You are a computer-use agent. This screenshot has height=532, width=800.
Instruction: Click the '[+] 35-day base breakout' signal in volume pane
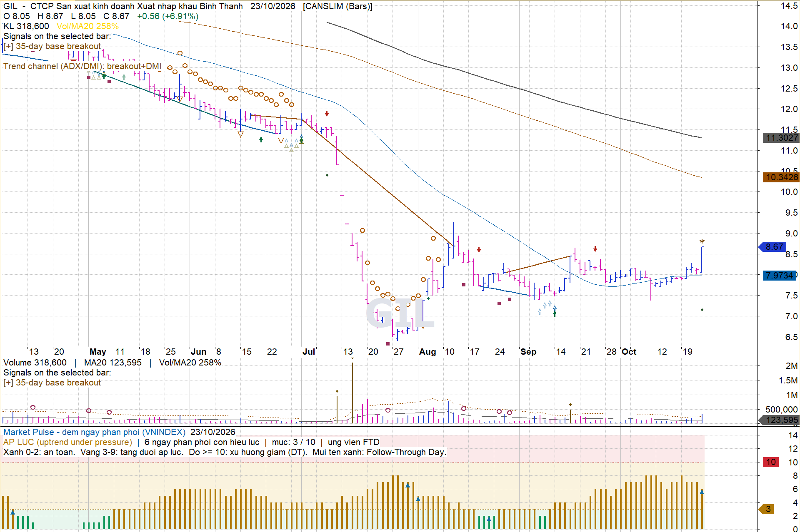[x=52, y=383]
